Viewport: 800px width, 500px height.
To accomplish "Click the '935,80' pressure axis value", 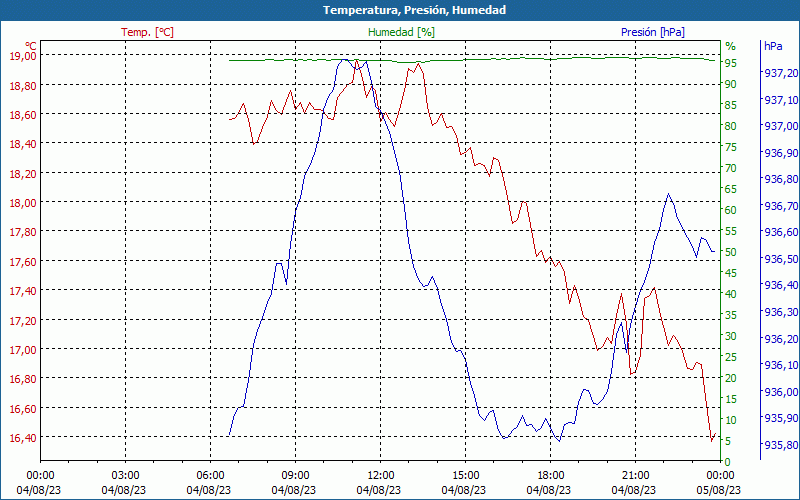I will point(781,445).
